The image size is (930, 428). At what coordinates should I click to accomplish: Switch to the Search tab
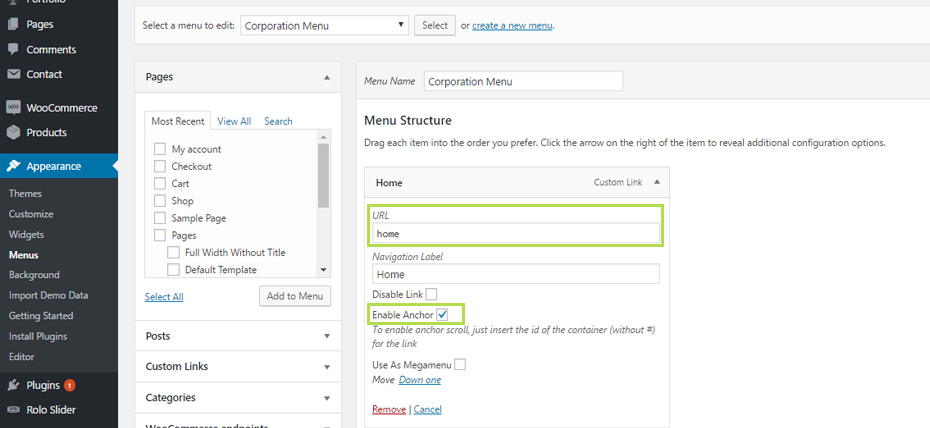pos(278,121)
